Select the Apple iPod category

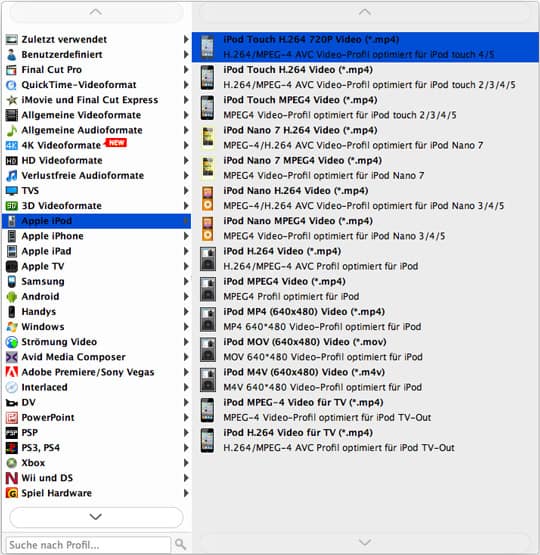coord(96,221)
